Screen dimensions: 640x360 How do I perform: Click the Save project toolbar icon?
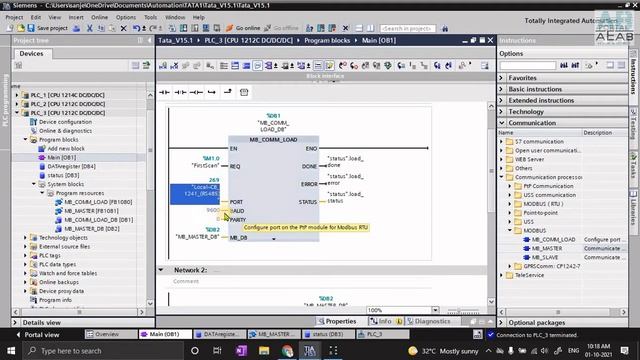tap(31, 28)
